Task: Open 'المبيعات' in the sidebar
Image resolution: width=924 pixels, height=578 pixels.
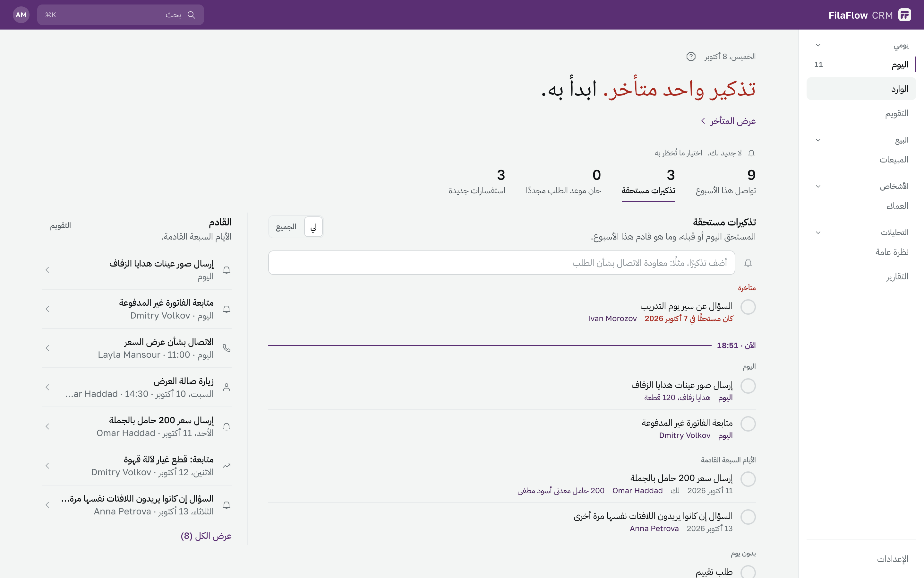Action: 861,160
